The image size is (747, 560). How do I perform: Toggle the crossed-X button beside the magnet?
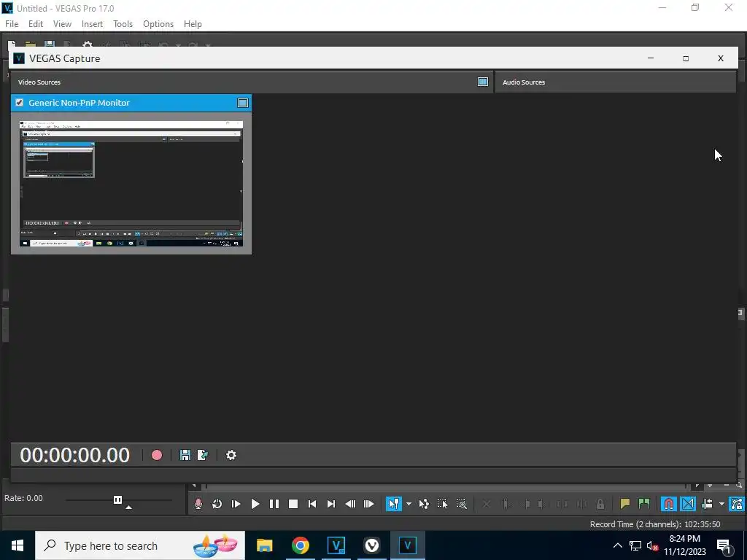pyautogui.click(x=688, y=504)
